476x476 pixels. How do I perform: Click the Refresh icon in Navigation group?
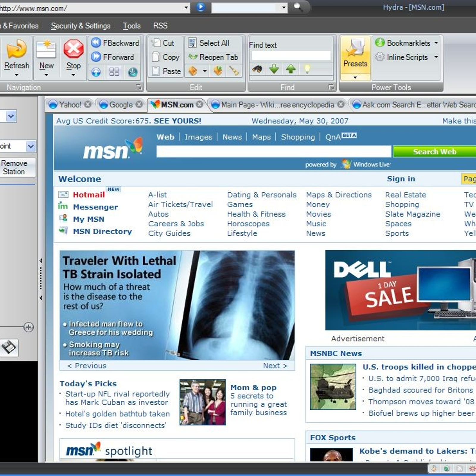(17, 48)
